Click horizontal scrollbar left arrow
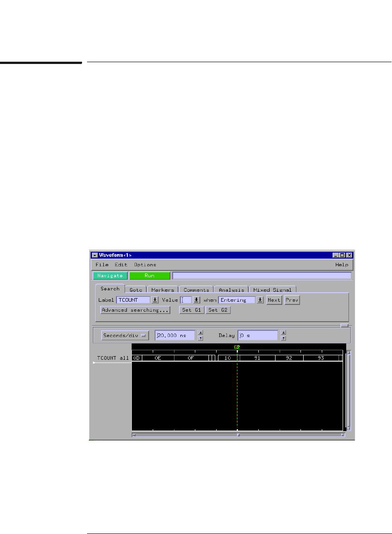The image size is (392, 534). pyautogui.click(x=134, y=435)
